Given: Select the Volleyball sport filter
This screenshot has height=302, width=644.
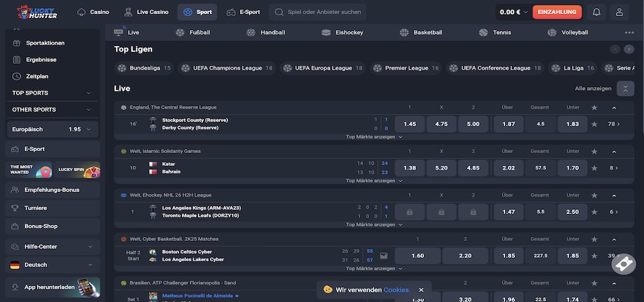Looking at the screenshot, I should 568,32.
